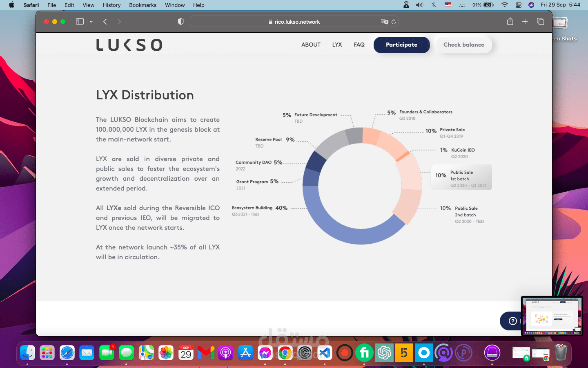This screenshot has width=588, height=368.
Task: Open the ABOUT navigation link
Action: 311,45
